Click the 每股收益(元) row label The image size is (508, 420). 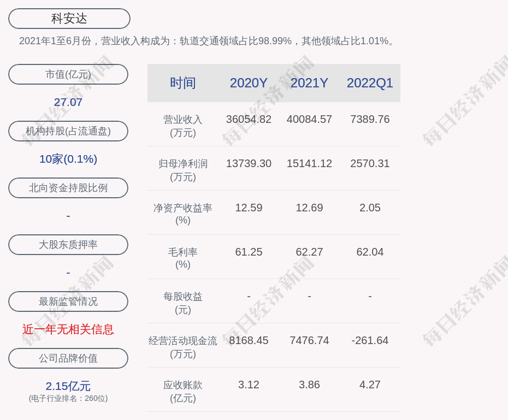click(183, 303)
